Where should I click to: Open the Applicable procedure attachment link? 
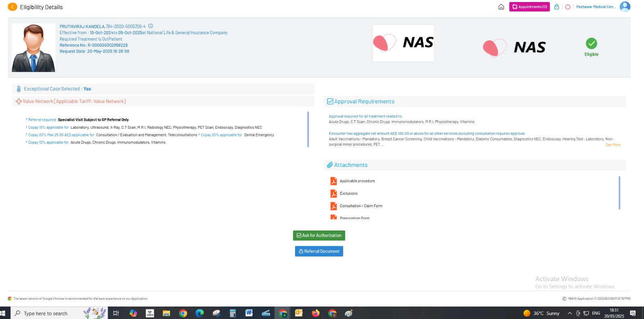(357, 181)
